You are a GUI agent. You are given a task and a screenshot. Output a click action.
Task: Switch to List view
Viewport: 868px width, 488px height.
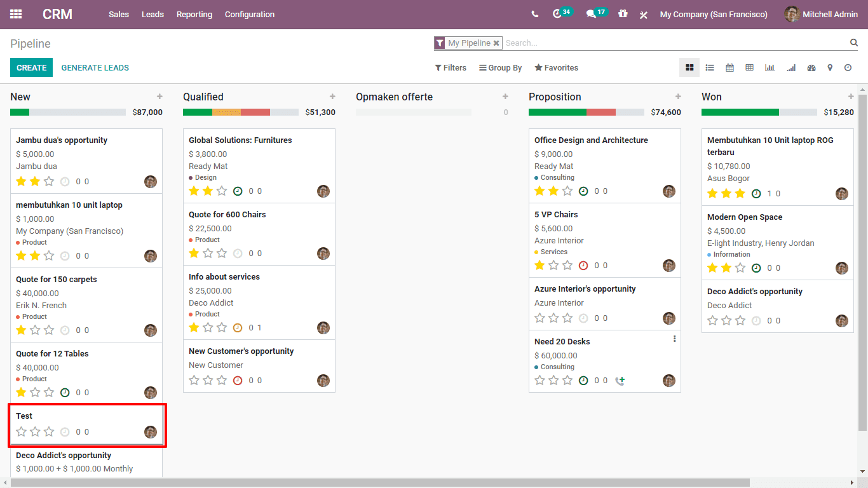click(x=710, y=67)
